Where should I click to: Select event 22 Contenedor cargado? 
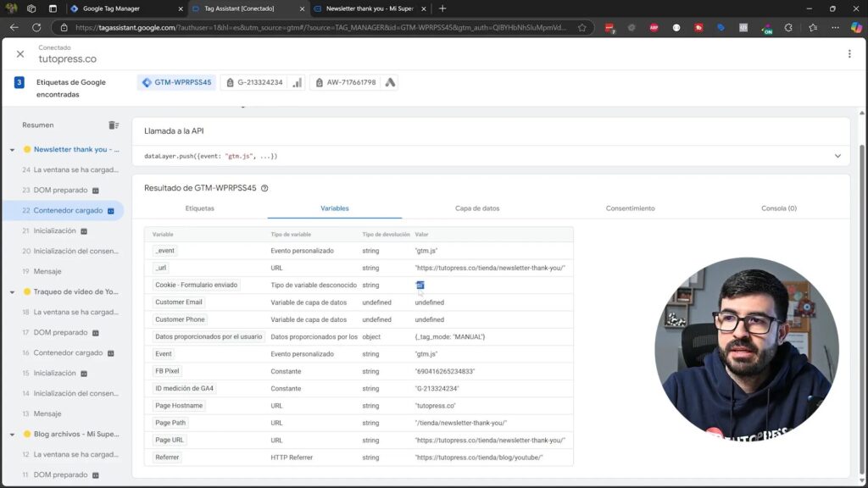(64, 210)
